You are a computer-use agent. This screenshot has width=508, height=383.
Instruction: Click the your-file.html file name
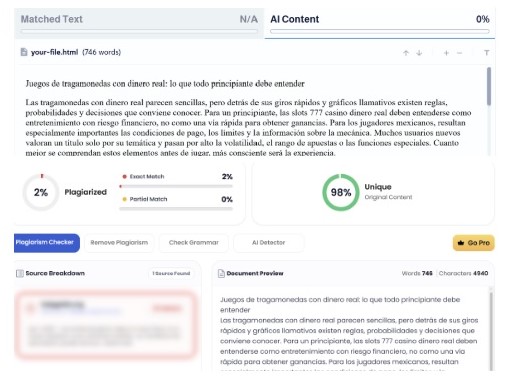54,52
